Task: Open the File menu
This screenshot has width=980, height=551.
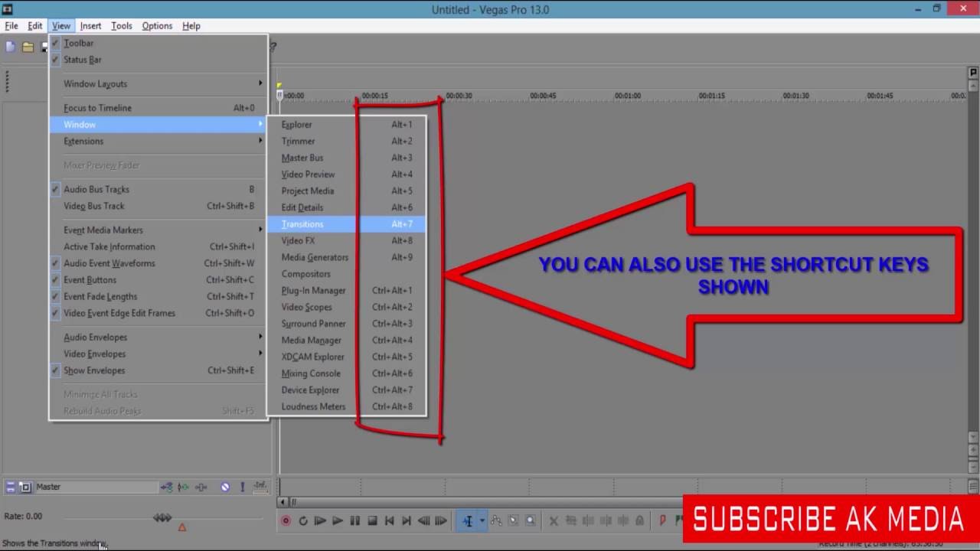Action: pos(11,26)
